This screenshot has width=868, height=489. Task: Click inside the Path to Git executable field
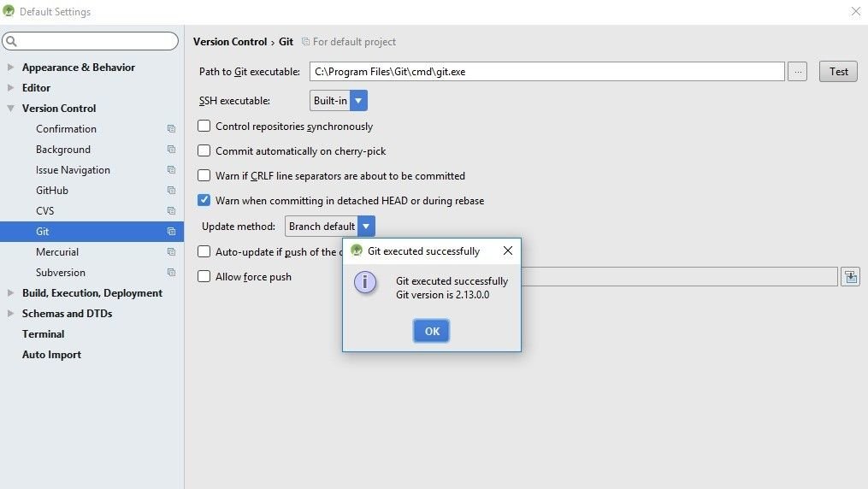547,71
